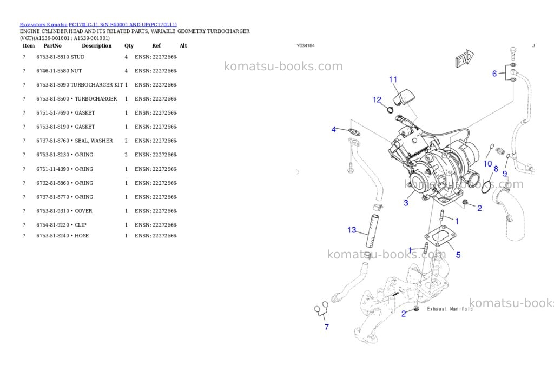554x392 pixels.
Task: Click the Qty column header
Action: [x=129, y=46]
